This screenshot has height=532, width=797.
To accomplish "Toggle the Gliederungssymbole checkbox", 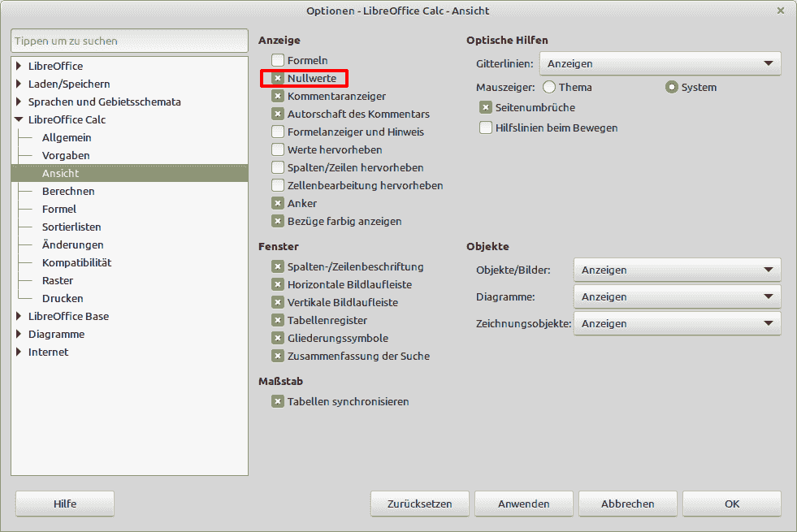I will 278,338.
